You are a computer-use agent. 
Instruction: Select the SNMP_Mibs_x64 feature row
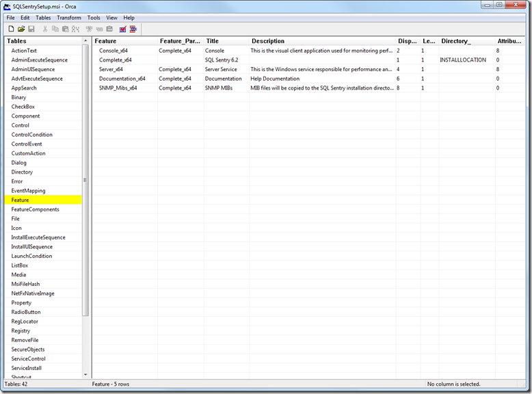pos(118,88)
